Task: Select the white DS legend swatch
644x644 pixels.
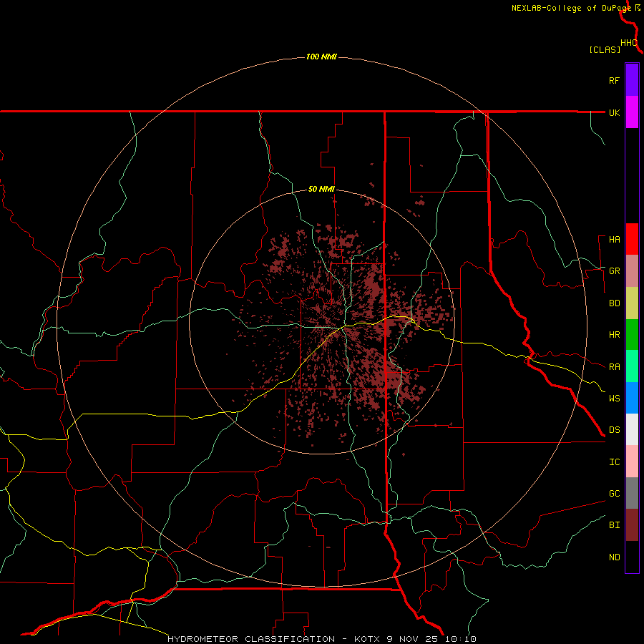Action: 632,429
